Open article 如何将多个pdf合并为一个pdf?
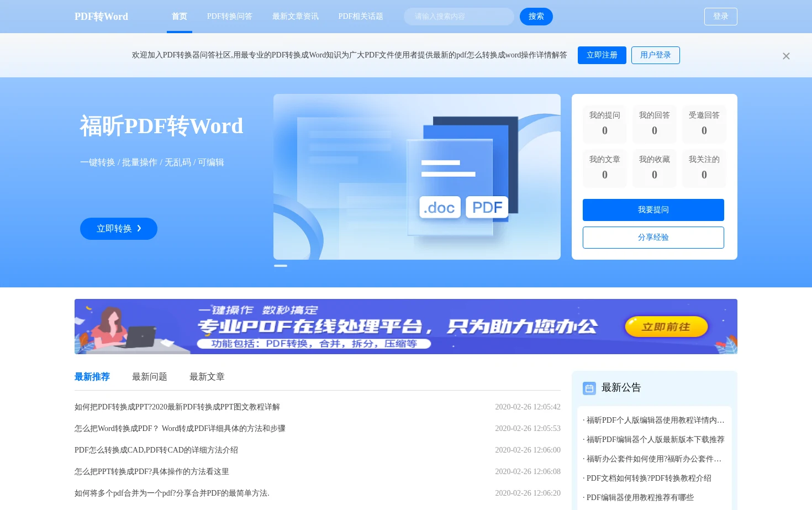Screen dimensions: 812x510 point(172,493)
